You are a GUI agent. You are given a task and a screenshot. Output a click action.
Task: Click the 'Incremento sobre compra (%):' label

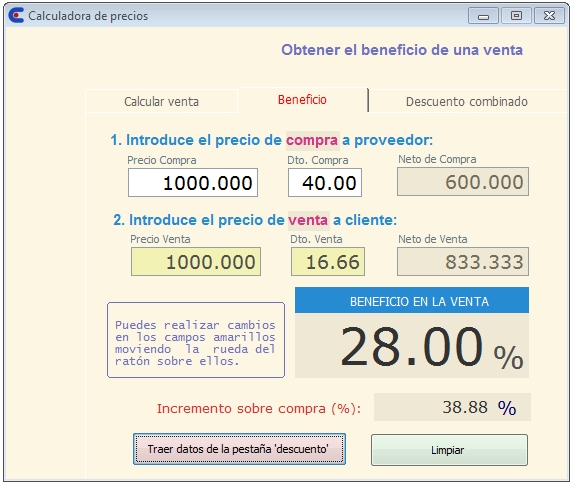(x=259, y=408)
